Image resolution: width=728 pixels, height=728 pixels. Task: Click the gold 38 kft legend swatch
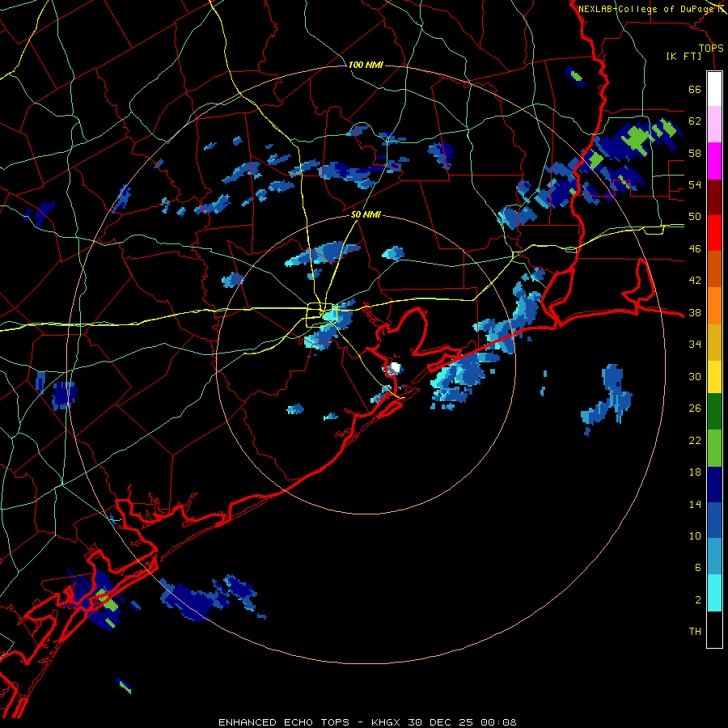pyautogui.click(x=714, y=342)
